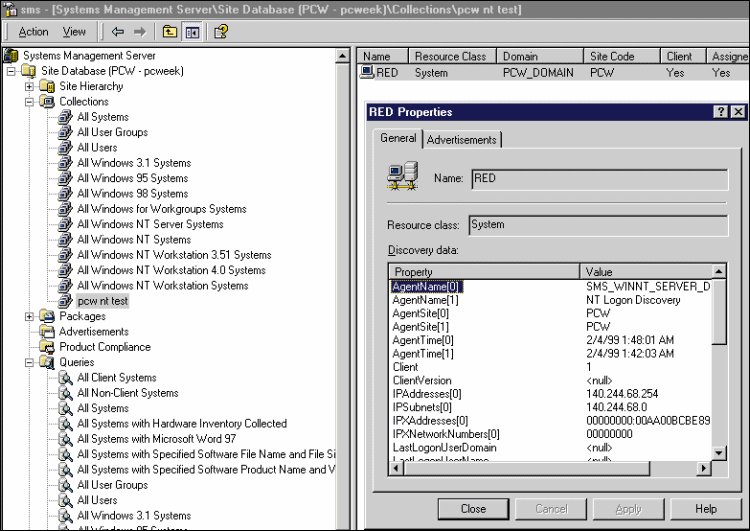The height and width of the screenshot is (531, 750).
Task: Click into the Name field showing RED
Action: pos(600,179)
